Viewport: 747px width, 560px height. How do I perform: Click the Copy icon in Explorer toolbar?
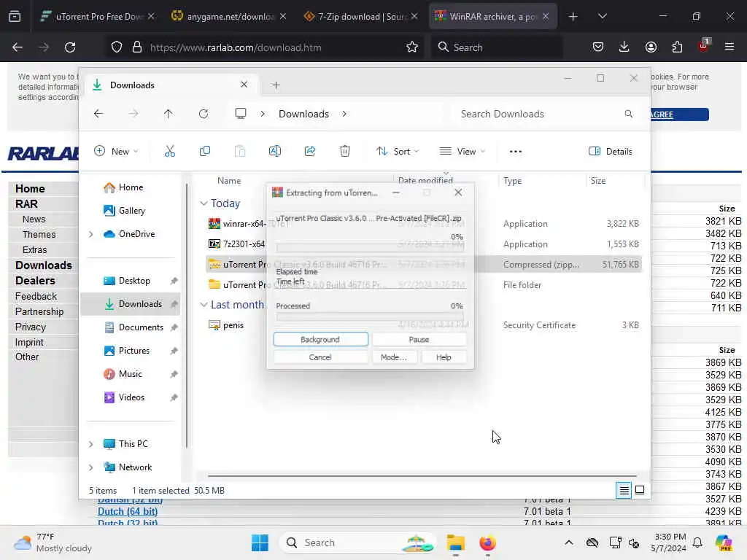tap(205, 152)
